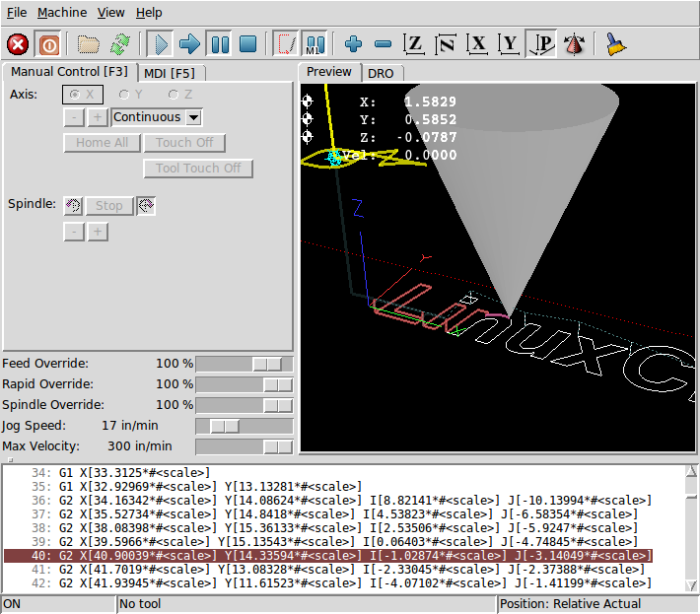The height and width of the screenshot is (614, 700).
Task: Click the Touch Off button
Action: (184, 143)
